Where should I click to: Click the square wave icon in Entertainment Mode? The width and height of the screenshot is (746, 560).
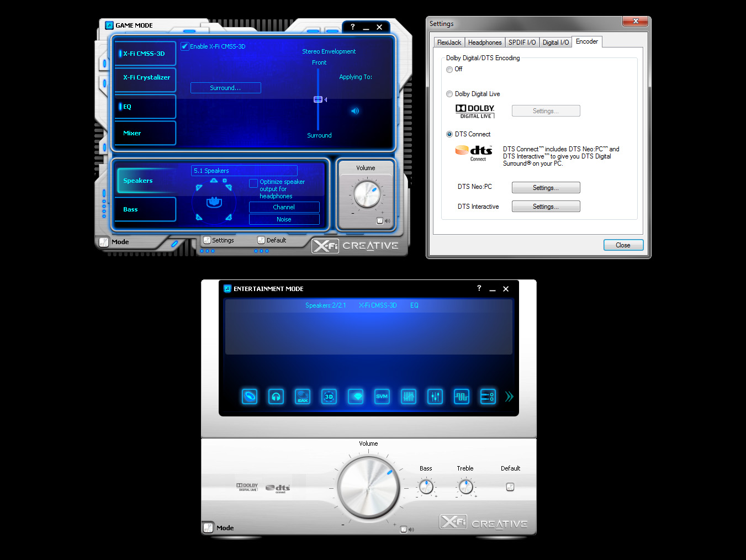click(462, 397)
